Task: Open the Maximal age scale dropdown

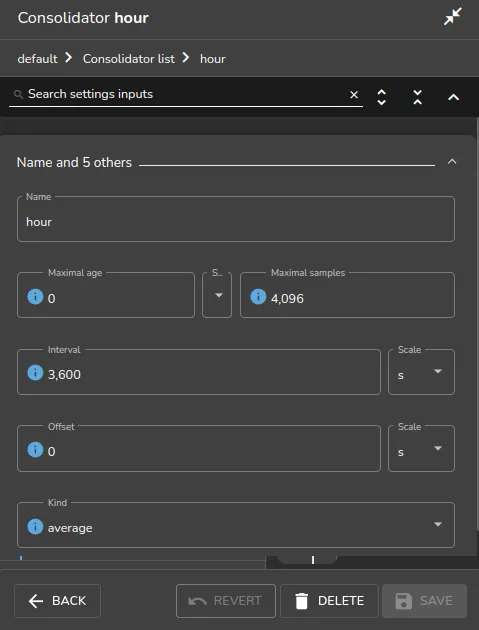Action: (217, 295)
